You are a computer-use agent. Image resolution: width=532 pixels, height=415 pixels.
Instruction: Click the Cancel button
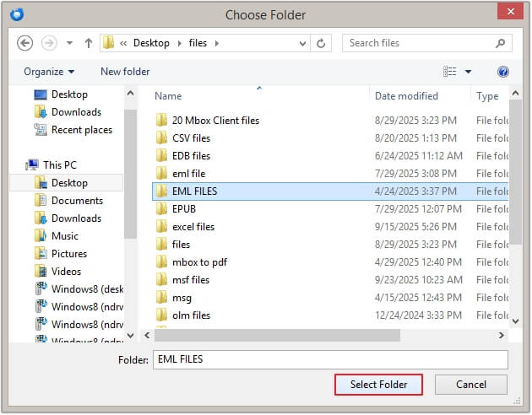point(471,385)
